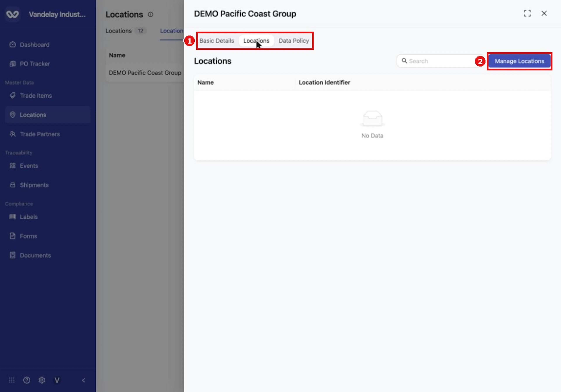Click the Dashboard gauge icon

(13, 45)
